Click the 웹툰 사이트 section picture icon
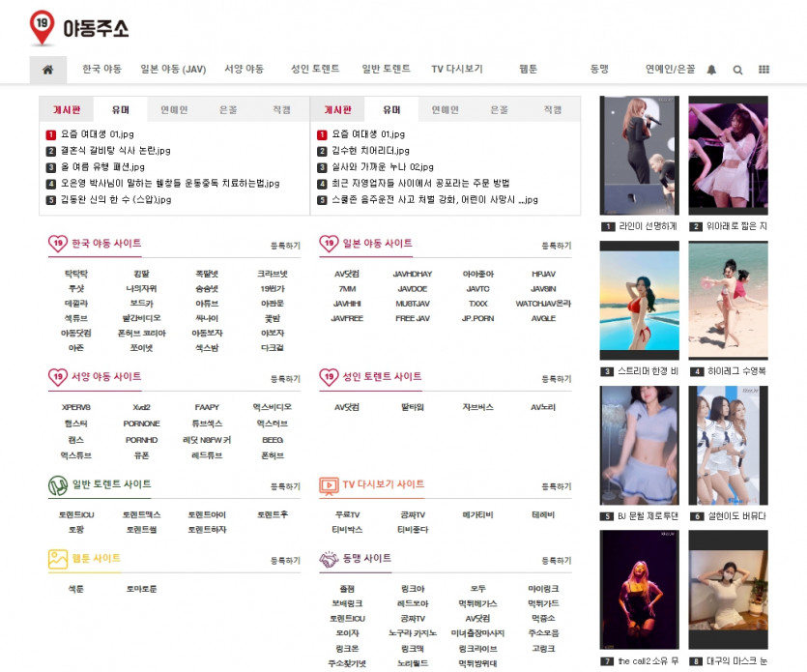The width and height of the screenshot is (807, 672). [x=57, y=559]
